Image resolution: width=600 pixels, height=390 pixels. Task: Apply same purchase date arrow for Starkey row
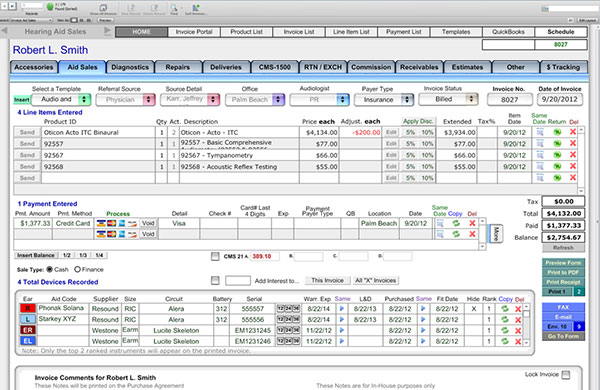click(x=423, y=319)
